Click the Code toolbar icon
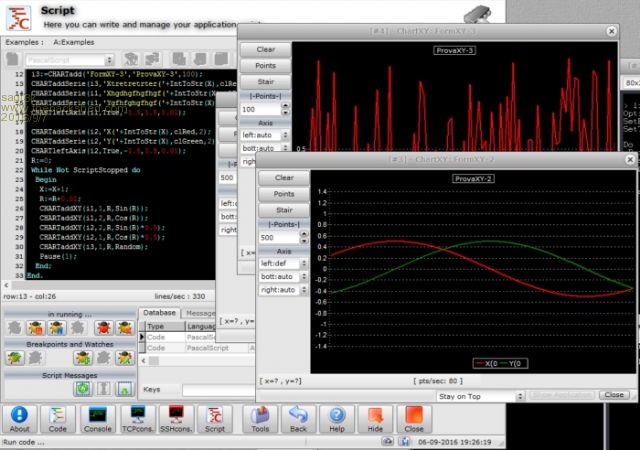This screenshot has width=640, height=450. coord(58,415)
